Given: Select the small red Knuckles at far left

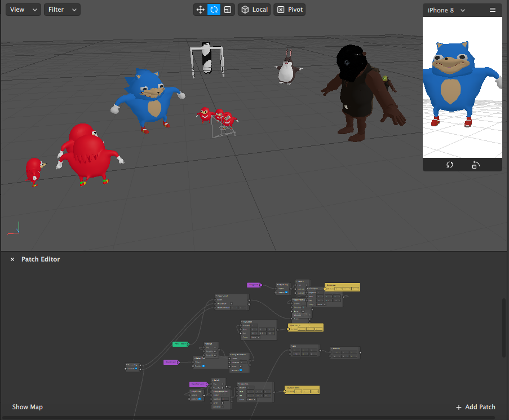Looking at the screenshot, I should pyautogui.click(x=34, y=171).
